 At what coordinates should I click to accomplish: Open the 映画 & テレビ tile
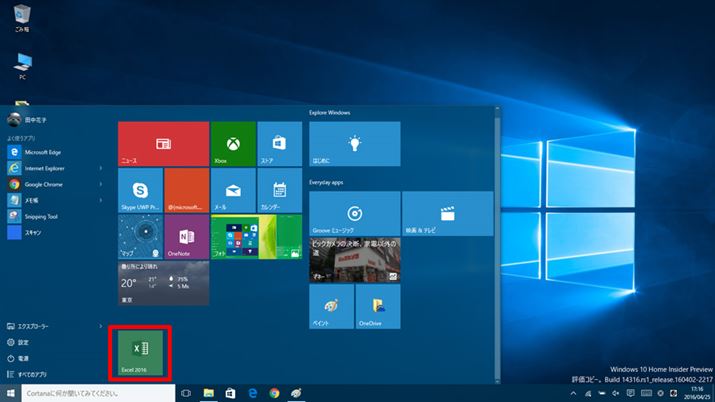click(x=447, y=213)
